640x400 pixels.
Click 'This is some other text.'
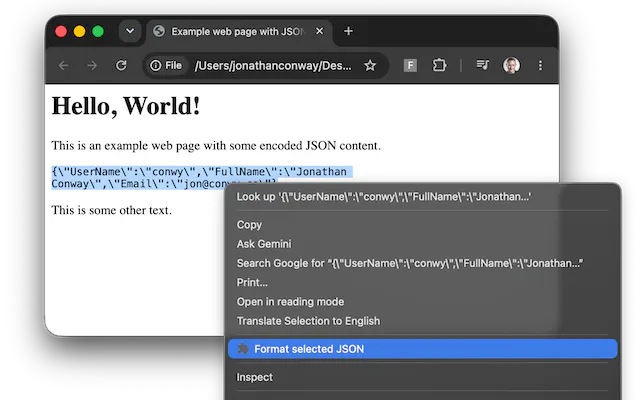[x=111, y=210]
